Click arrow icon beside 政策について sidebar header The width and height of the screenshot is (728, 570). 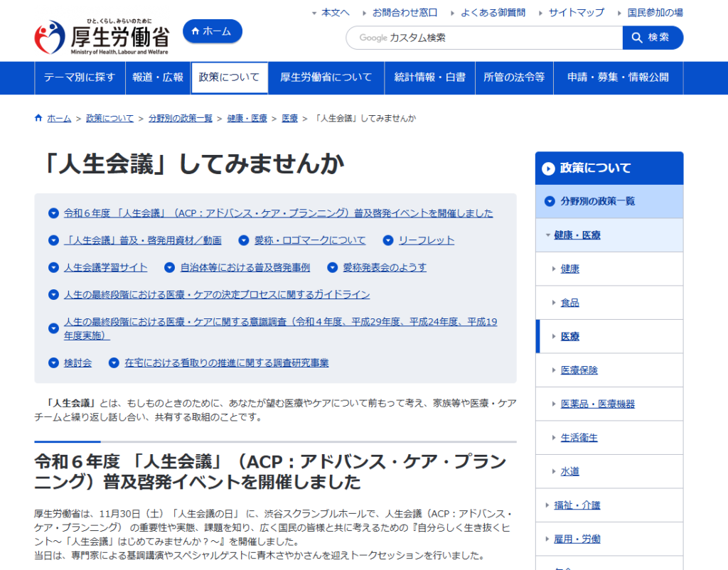(548, 168)
